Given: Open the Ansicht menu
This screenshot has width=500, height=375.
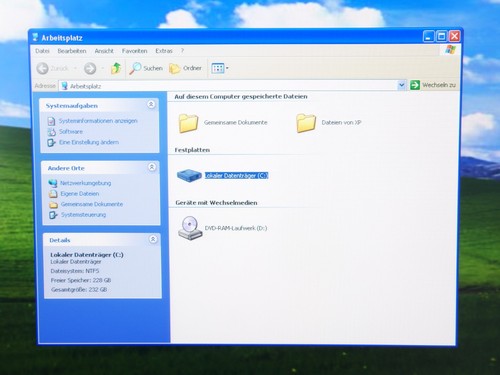Looking at the screenshot, I should tap(104, 51).
